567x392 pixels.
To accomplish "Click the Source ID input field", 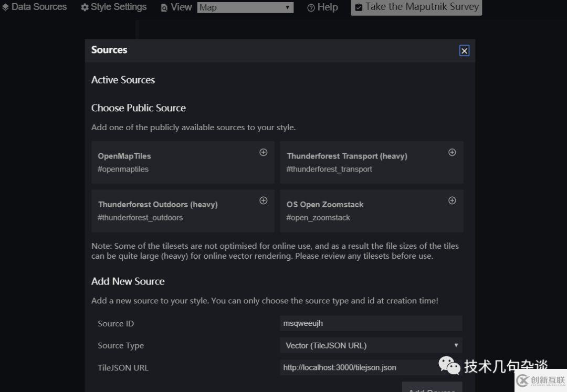I will pyautogui.click(x=371, y=323).
